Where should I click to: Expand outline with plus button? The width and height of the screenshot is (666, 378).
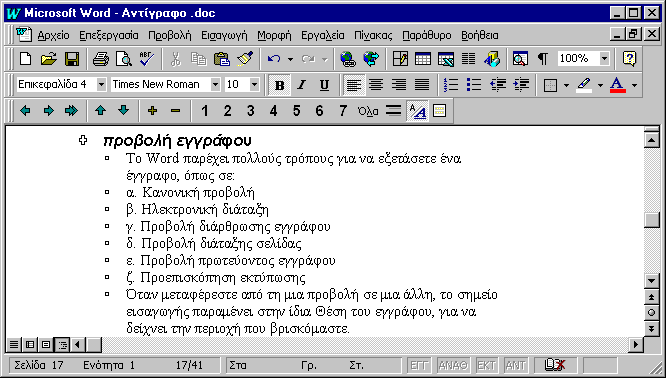point(152,111)
